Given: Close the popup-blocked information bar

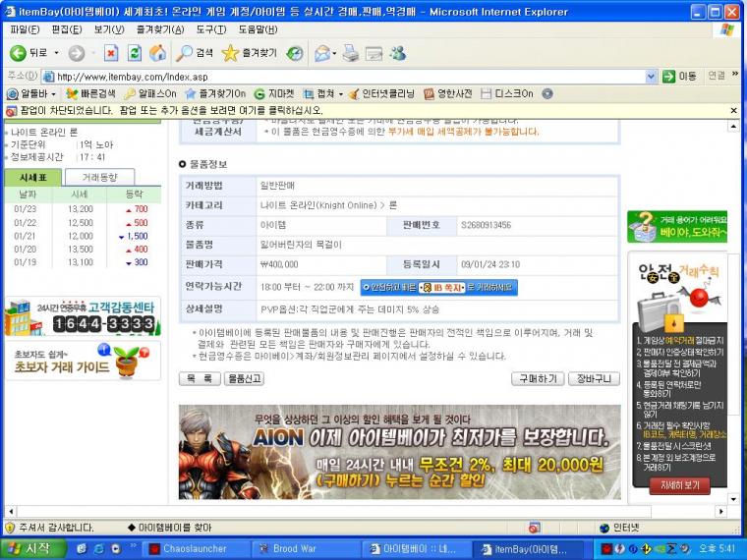Looking at the screenshot, I should (x=733, y=110).
